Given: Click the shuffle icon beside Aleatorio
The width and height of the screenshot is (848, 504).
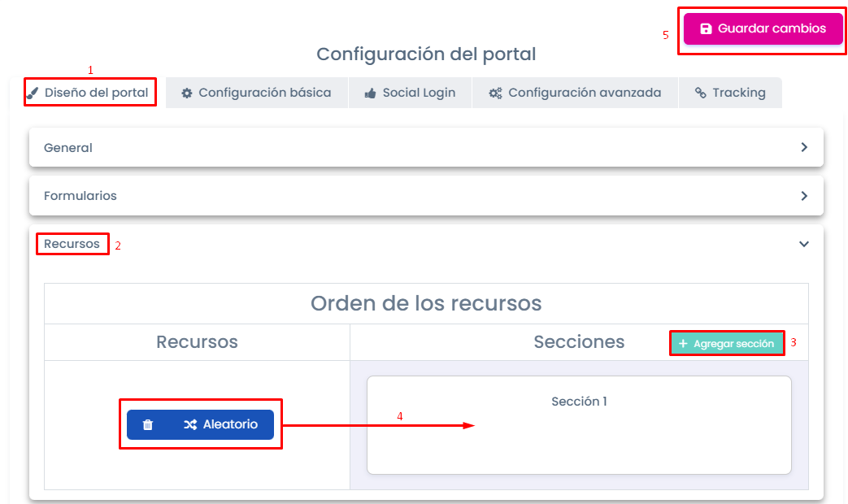Looking at the screenshot, I should 189,425.
